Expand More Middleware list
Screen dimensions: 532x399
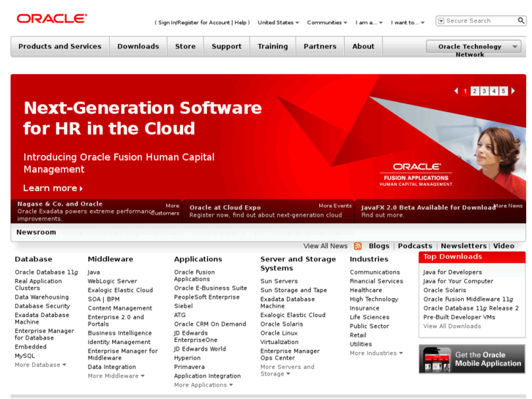pyautogui.click(x=116, y=376)
